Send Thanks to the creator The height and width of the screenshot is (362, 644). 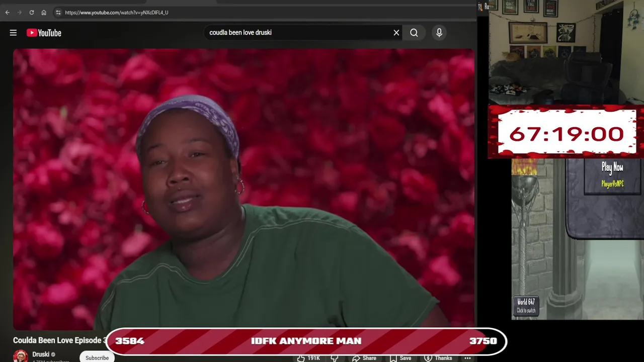tap(438, 358)
